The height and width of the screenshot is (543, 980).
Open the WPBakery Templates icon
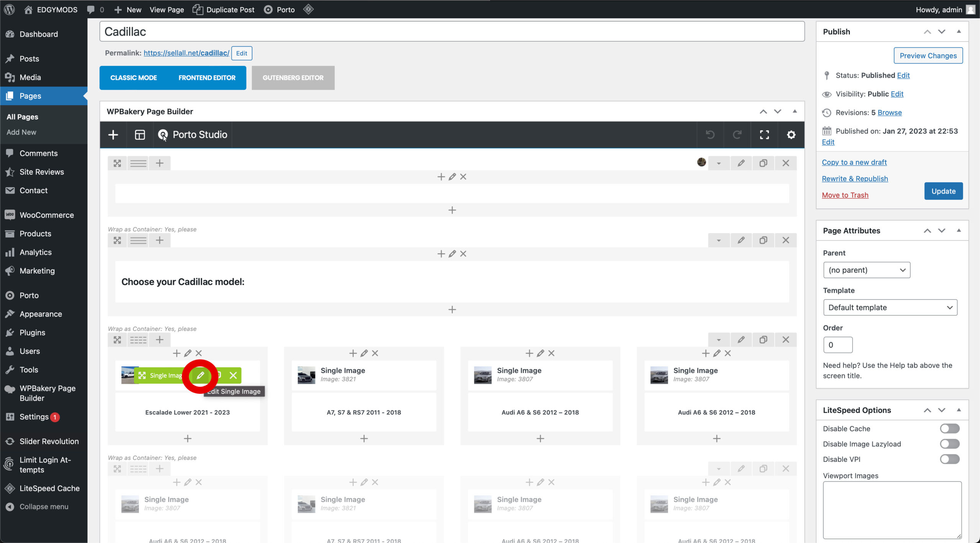140,135
